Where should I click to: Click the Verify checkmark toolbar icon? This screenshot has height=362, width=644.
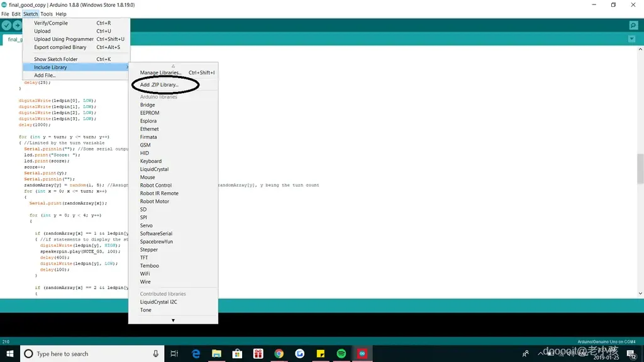pyautogui.click(x=6, y=26)
